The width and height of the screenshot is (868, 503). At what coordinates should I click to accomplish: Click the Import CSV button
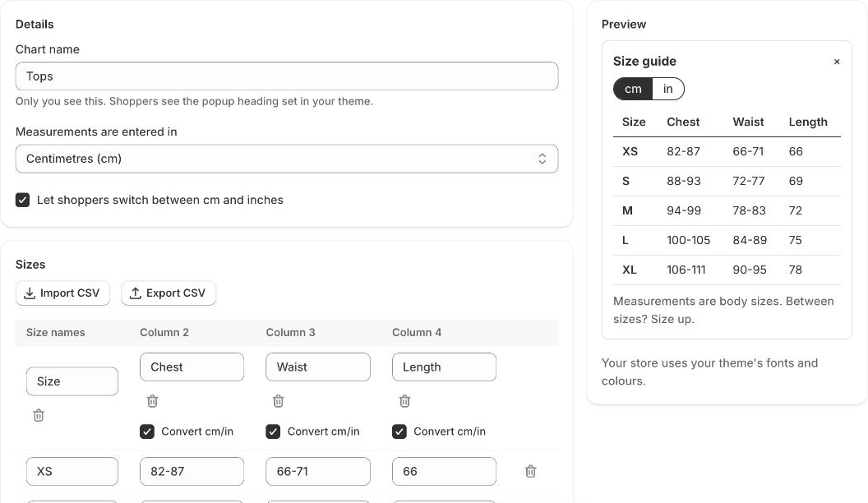62,293
